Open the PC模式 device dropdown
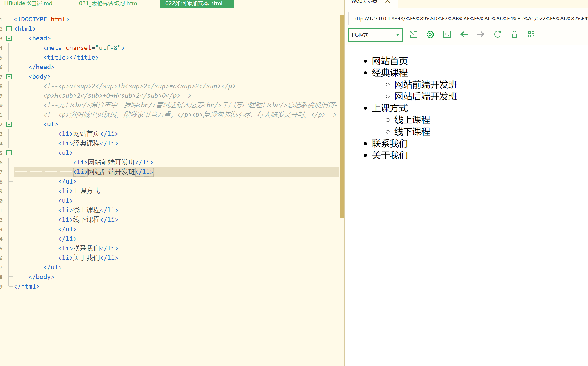588x366 pixels. (x=375, y=35)
